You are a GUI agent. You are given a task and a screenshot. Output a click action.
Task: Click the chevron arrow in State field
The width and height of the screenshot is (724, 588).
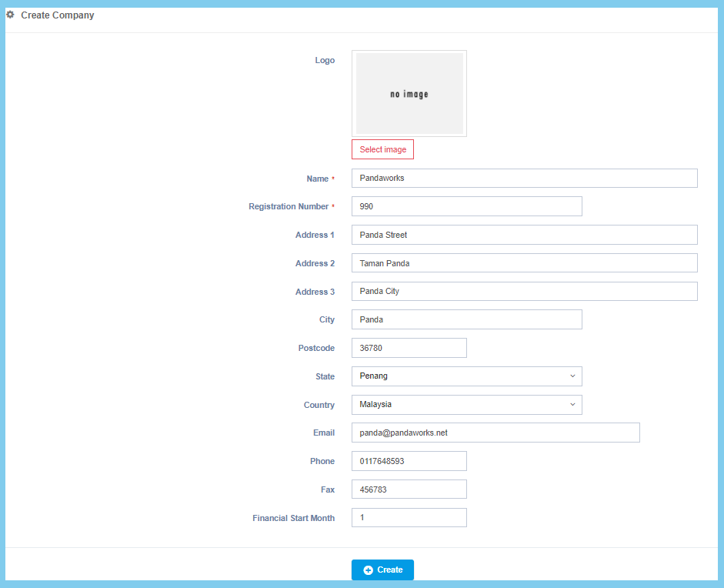[x=572, y=376]
